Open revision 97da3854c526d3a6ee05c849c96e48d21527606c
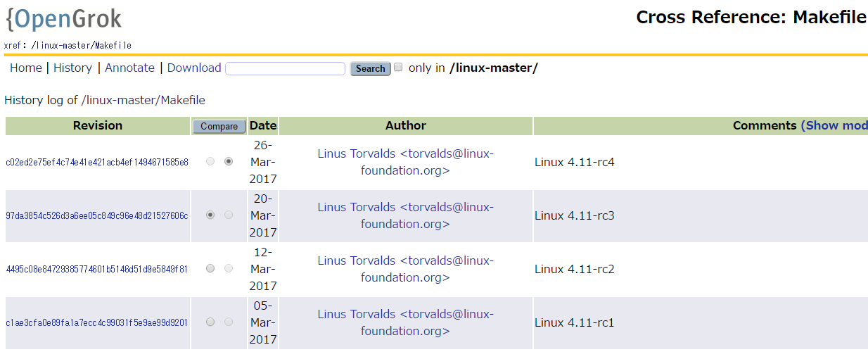The height and width of the screenshot is (352, 868). pos(97,215)
